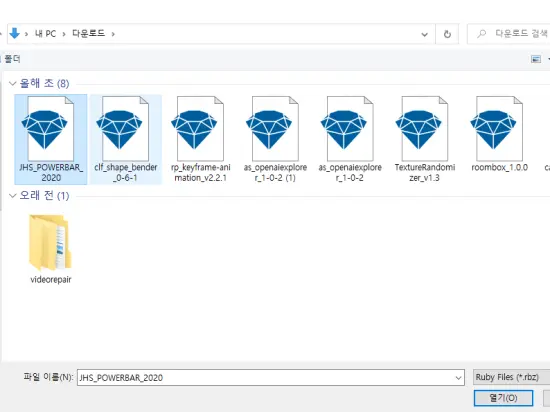Click the 올해 초 (8) group header text

[44, 83]
